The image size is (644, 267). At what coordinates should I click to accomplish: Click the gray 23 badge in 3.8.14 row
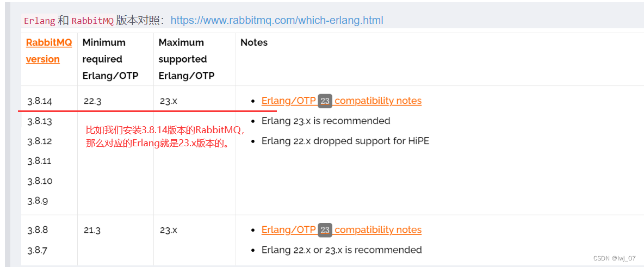(x=325, y=101)
